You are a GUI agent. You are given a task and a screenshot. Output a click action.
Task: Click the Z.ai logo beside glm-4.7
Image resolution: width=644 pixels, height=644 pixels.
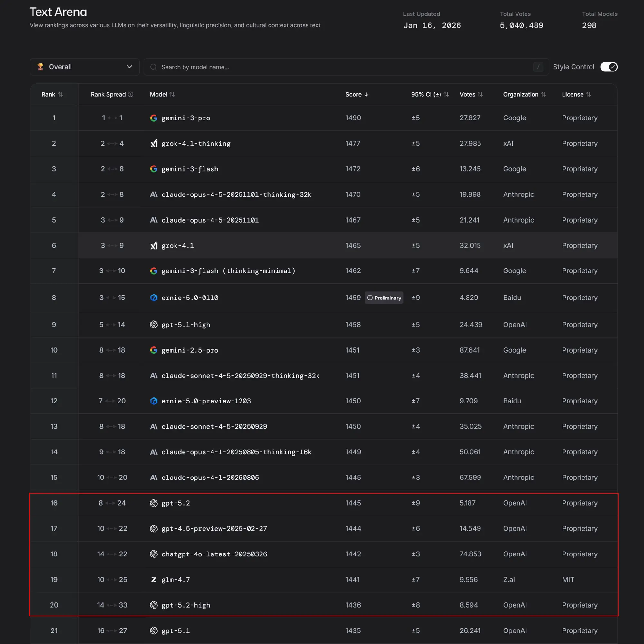(x=154, y=580)
